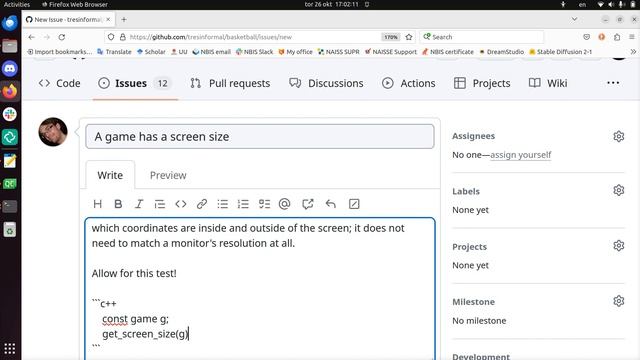The height and width of the screenshot is (360, 640).
Task: Apply italic formatting in the editor
Action: 139,204
